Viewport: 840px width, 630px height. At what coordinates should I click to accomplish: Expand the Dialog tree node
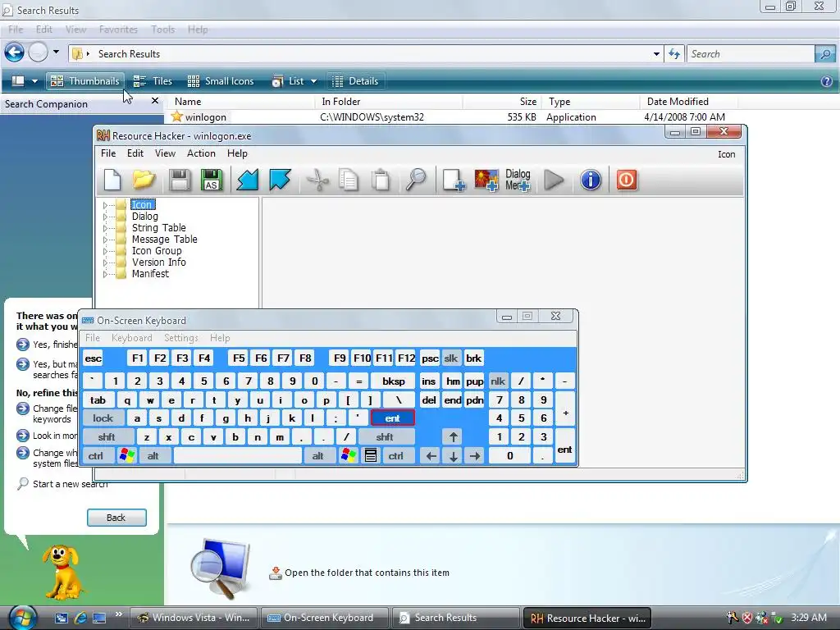click(x=105, y=217)
